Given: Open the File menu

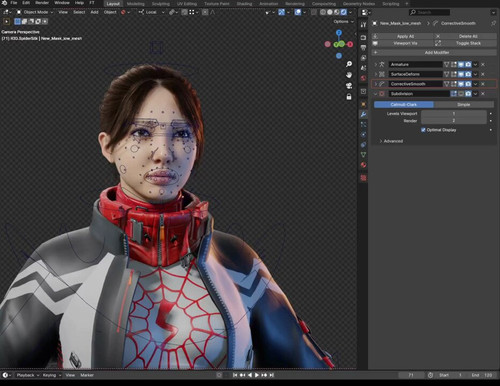Looking at the screenshot, I should pyautogui.click(x=14, y=3).
